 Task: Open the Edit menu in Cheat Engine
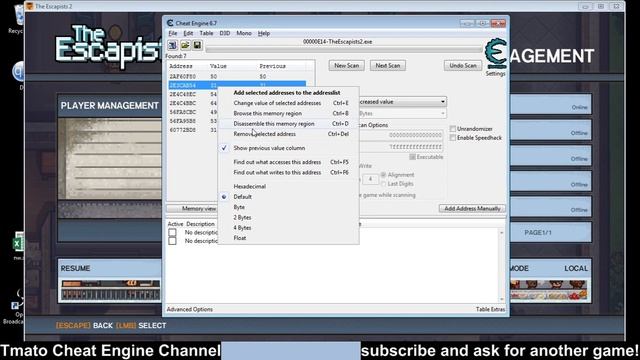188,33
